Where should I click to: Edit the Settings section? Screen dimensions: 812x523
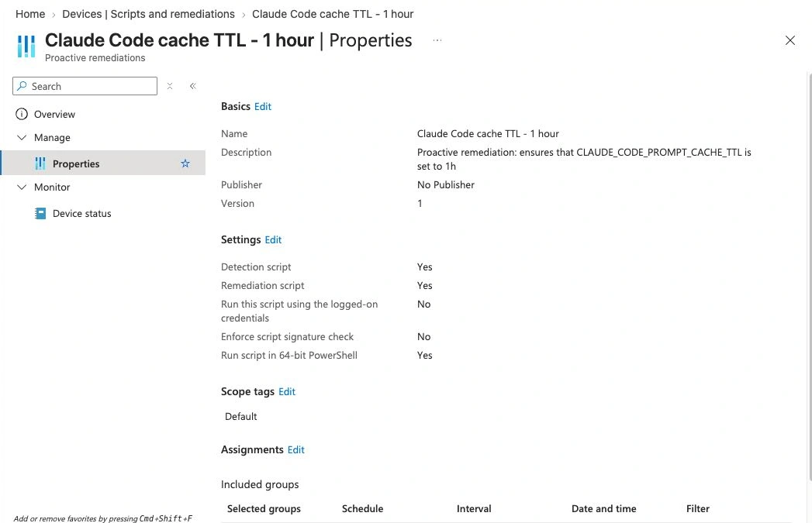coord(273,239)
